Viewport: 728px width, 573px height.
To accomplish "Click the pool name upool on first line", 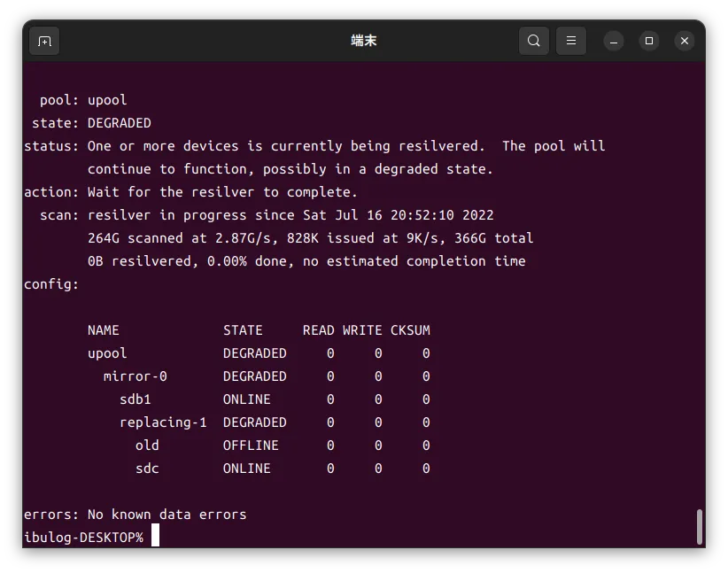I will 107,100.
